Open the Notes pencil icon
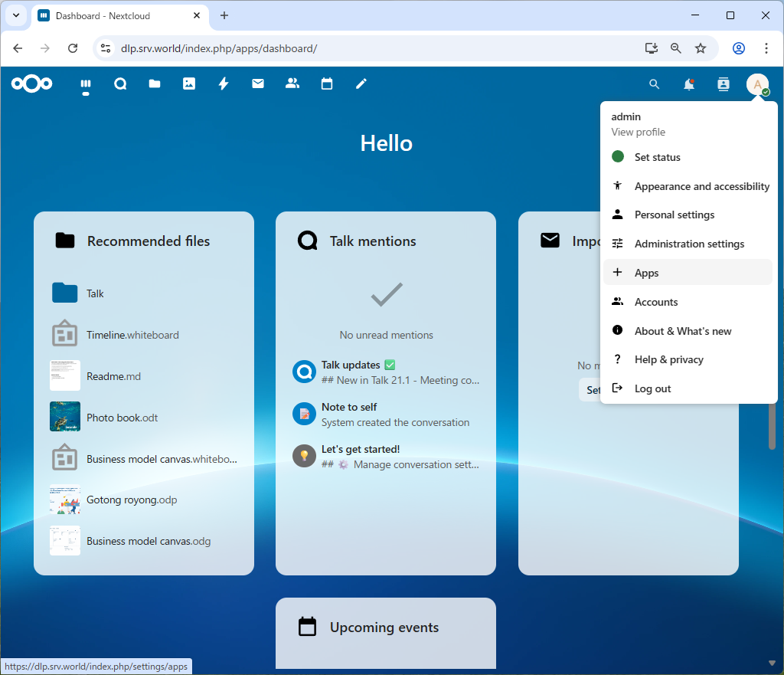Image resolution: width=784 pixels, height=675 pixels. point(361,84)
